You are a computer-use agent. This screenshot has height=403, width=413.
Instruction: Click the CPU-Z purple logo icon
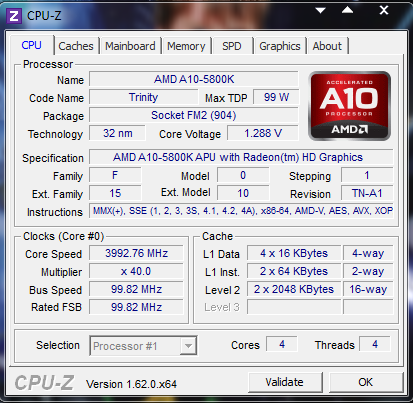(x=14, y=15)
